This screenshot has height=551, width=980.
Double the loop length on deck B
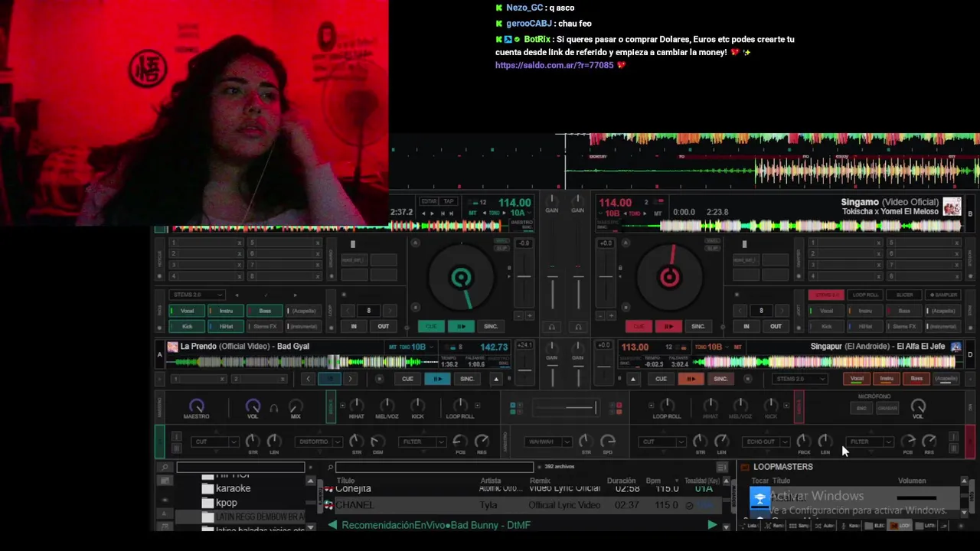pyautogui.click(x=782, y=311)
